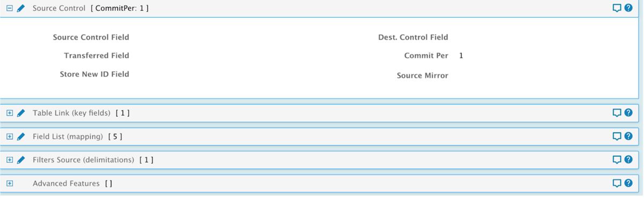Edit Filters Source pencil icon

point(21,160)
